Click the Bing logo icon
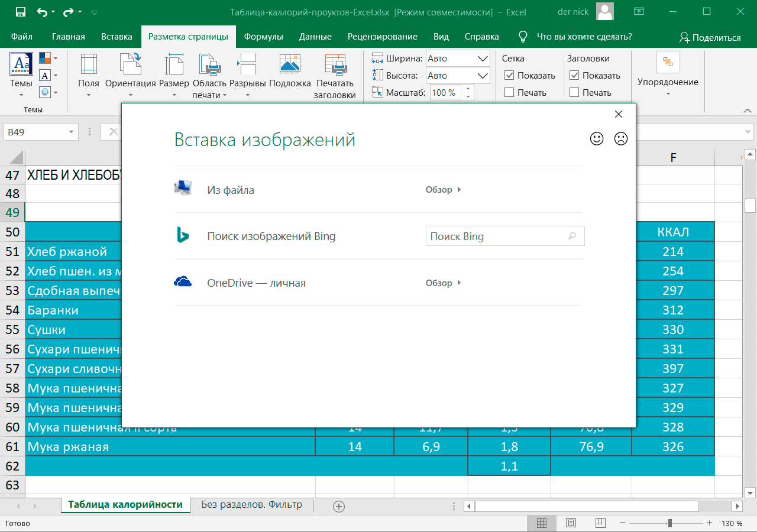This screenshot has height=532, width=757. [x=183, y=235]
